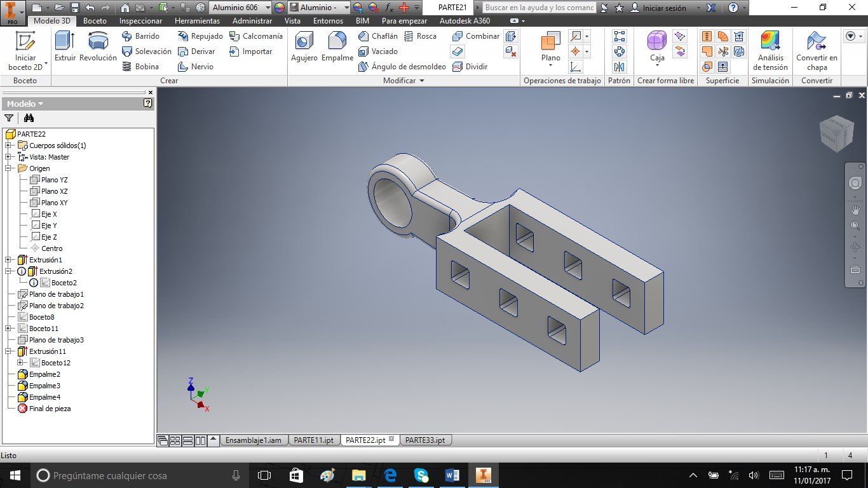
Task: Open the find binoculars in the browser
Action: pos(29,118)
